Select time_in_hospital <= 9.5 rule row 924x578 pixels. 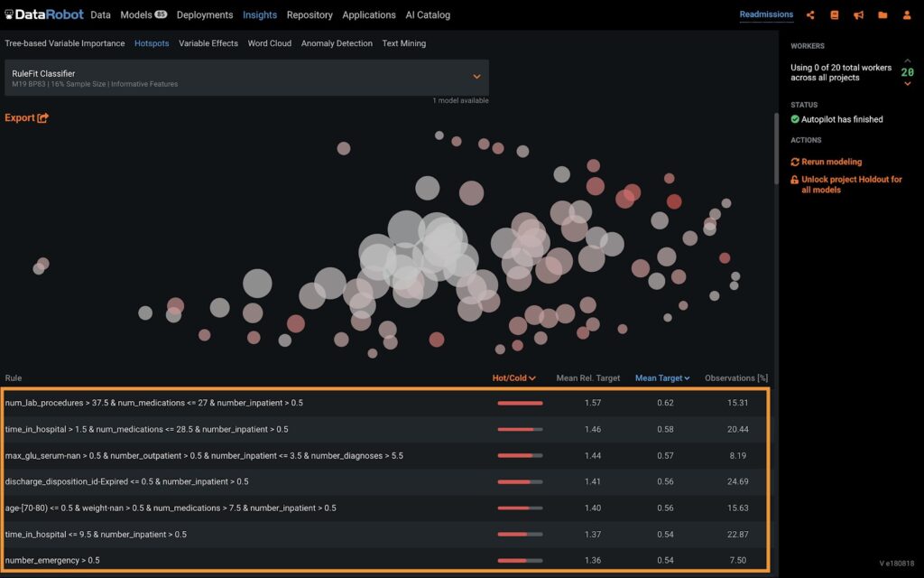385,535
